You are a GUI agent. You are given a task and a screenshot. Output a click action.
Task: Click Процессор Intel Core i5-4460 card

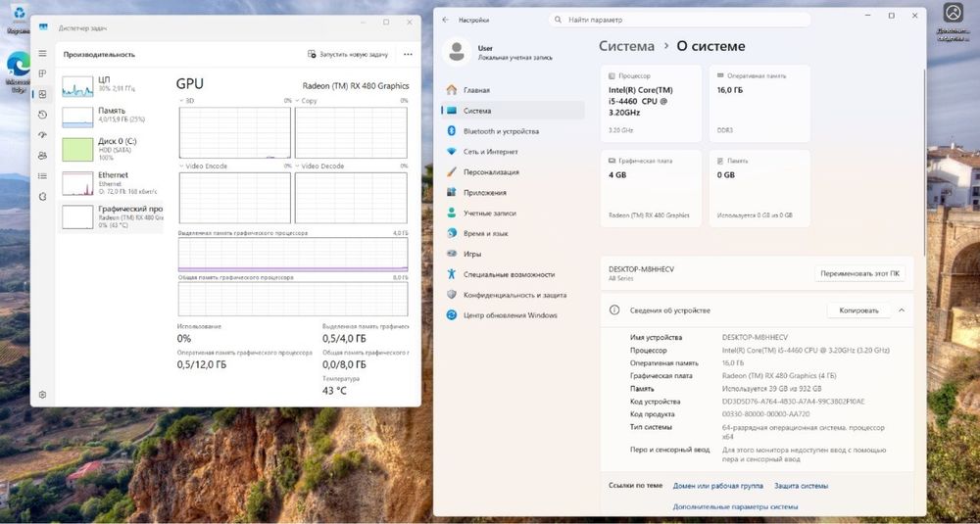[x=651, y=103]
